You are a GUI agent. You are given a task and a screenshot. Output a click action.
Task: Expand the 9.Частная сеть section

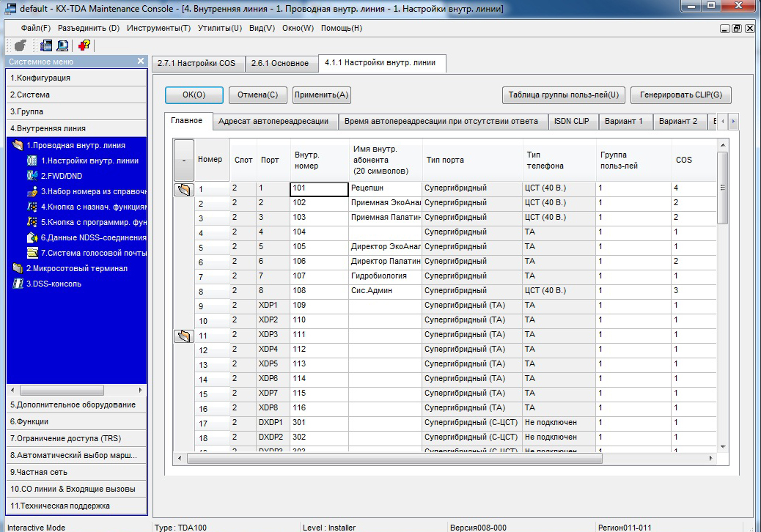[x=76, y=472]
